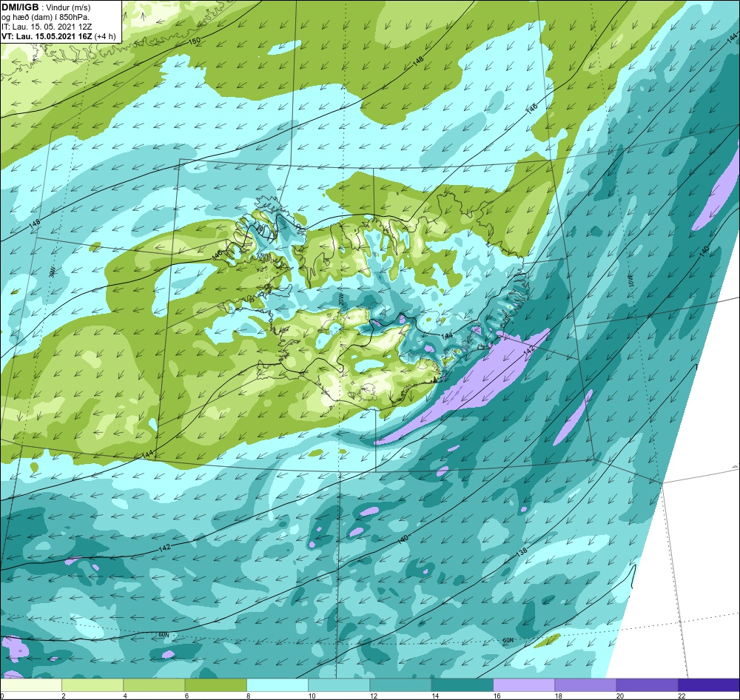The image size is (740, 700).
Task: Click the 10W longitude label
Action: [631, 281]
